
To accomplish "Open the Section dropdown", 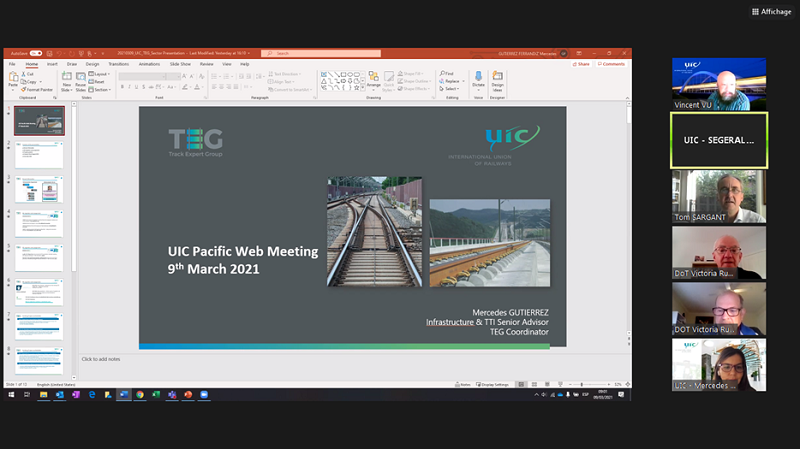I will pyautogui.click(x=99, y=90).
